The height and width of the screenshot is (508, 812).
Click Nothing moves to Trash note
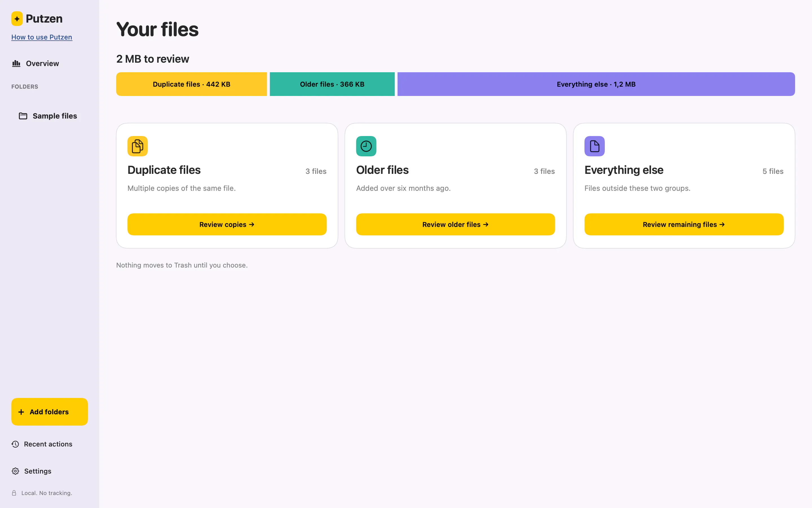point(182,265)
